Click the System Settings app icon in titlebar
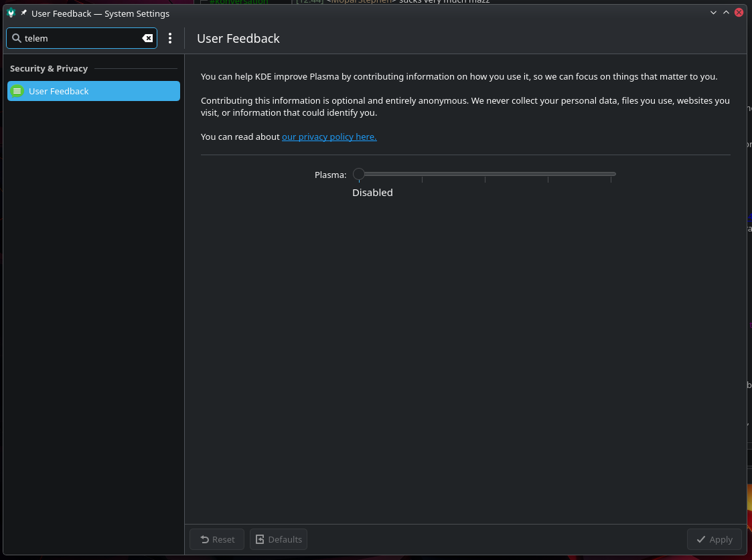 pos(11,13)
